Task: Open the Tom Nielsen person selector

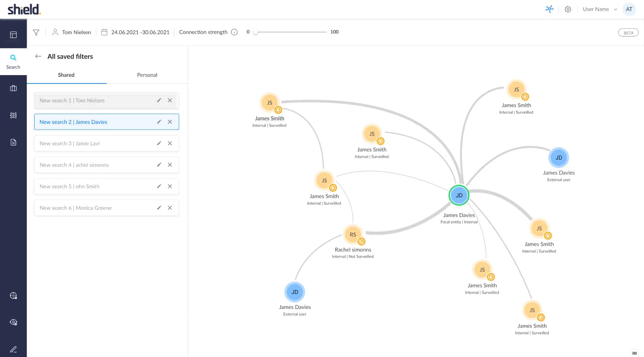Action: (72, 32)
